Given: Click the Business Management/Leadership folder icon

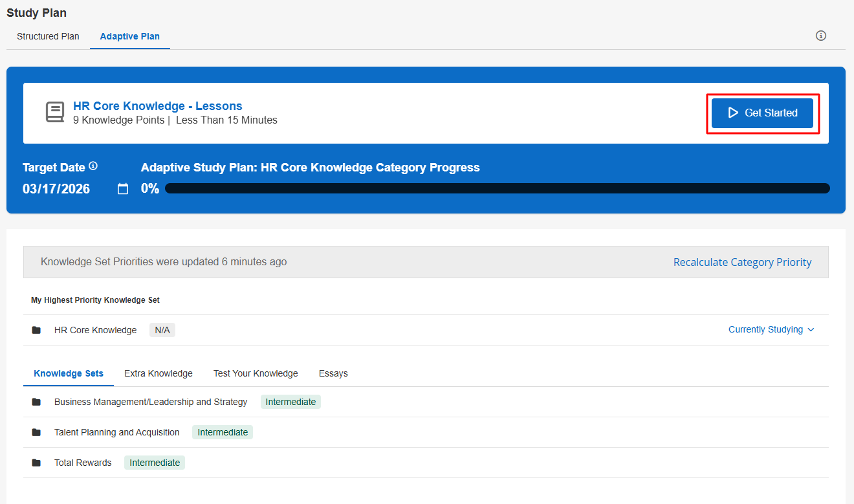Looking at the screenshot, I should tap(36, 402).
